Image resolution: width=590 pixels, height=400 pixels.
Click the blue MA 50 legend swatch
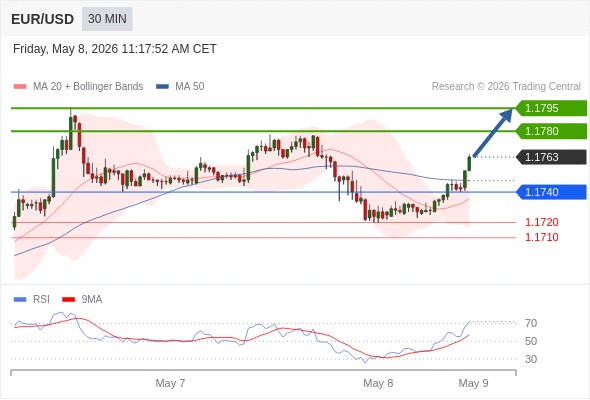coord(163,87)
